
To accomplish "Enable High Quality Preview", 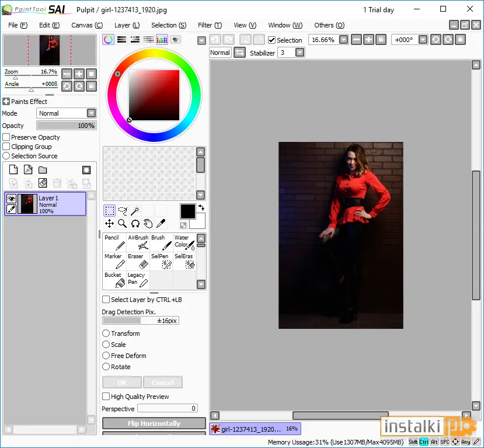I will click(106, 397).
